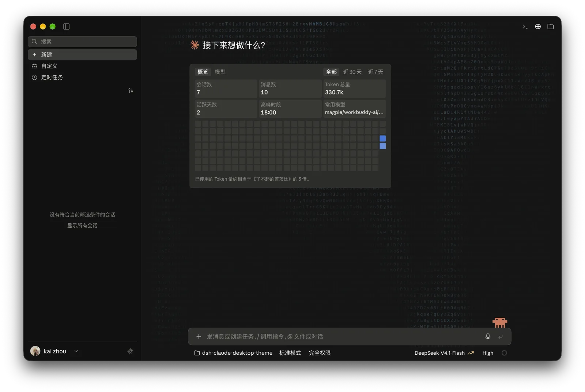Click the search magnifier icon
The width and height of the screenshot is (585, 392).
34,41
